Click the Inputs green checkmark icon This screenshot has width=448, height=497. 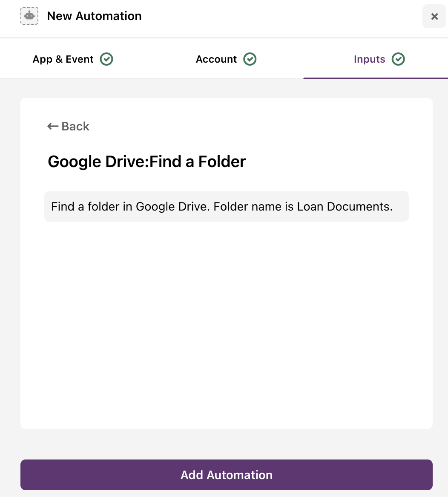click(398, 59)
